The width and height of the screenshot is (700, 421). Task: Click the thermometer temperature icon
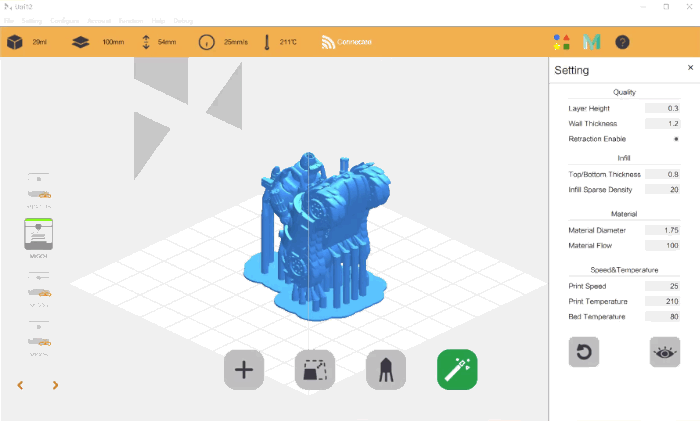(267, 42)
